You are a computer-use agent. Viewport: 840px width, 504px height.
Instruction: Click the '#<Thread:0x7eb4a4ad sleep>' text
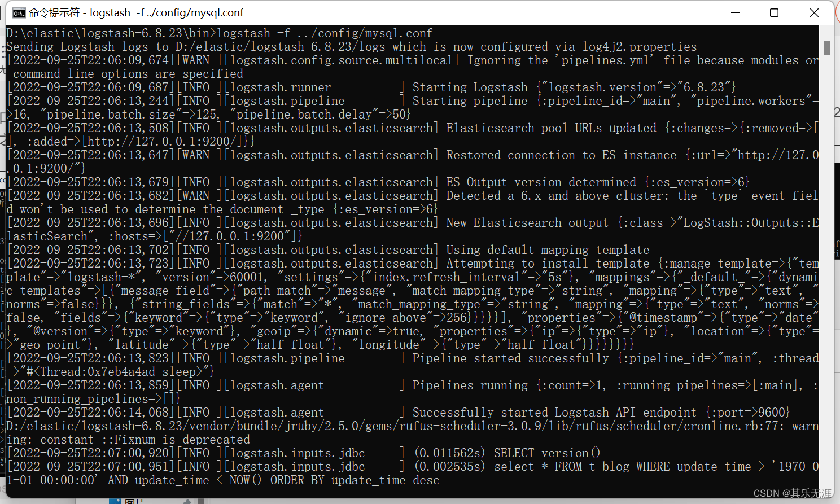[x=115, y=372]
